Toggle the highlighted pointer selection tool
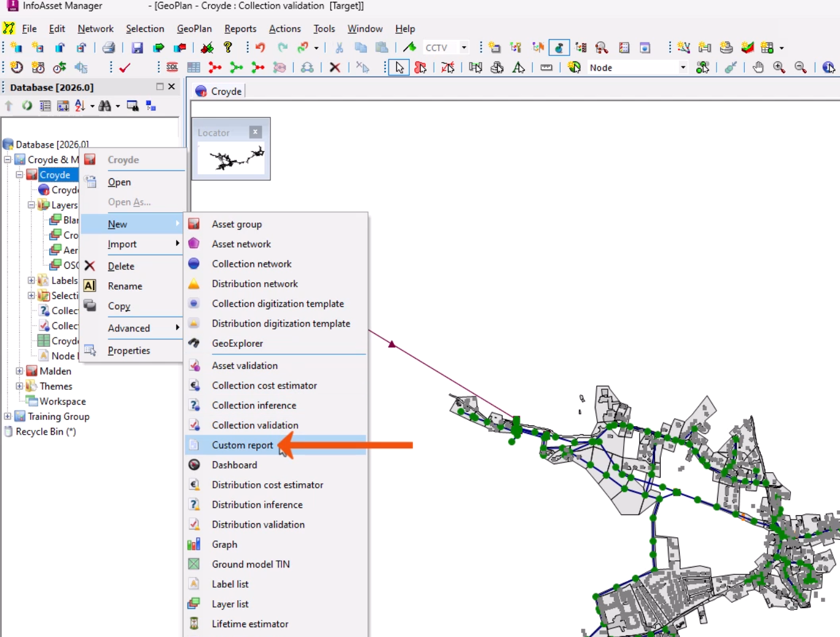Screen dimensions: 840x637 [x=398, y=68]
